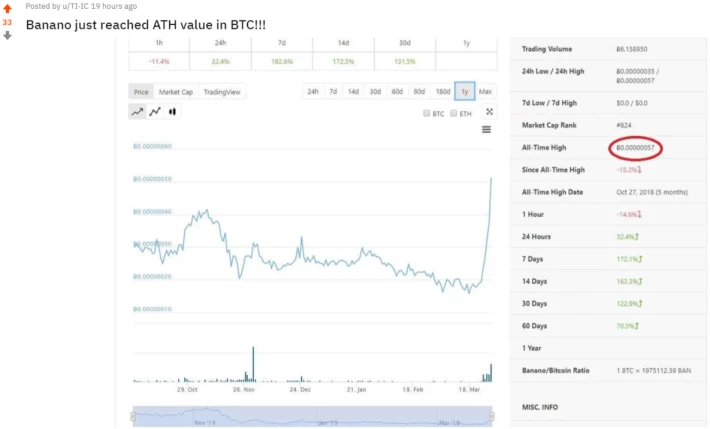Enable the BTC comparison checkbox
710x429 pixels.
[427, 113]
